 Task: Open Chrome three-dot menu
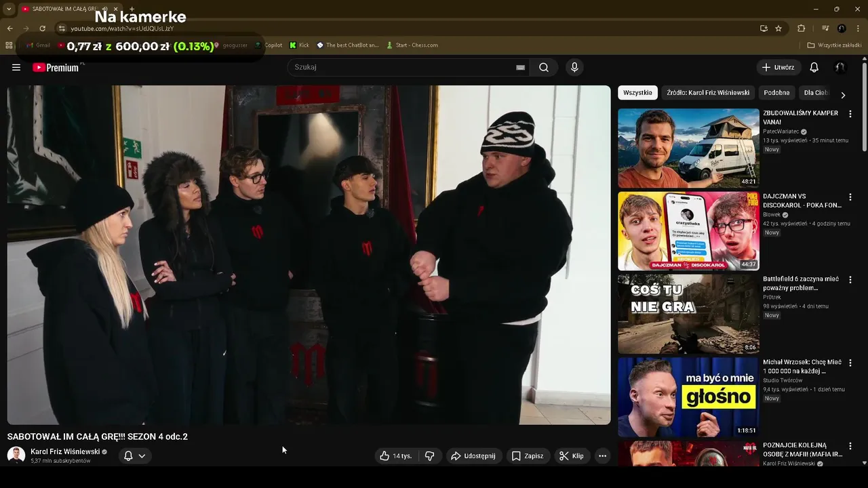859,28
